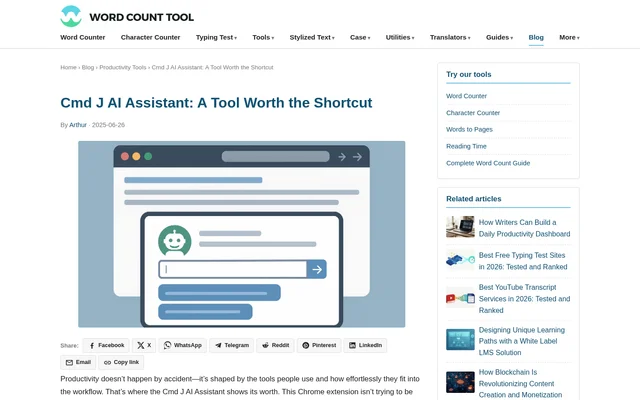Open Blockchain content creation article
The width and height of the screenshot is (640, 400).
tap(520, 384)
